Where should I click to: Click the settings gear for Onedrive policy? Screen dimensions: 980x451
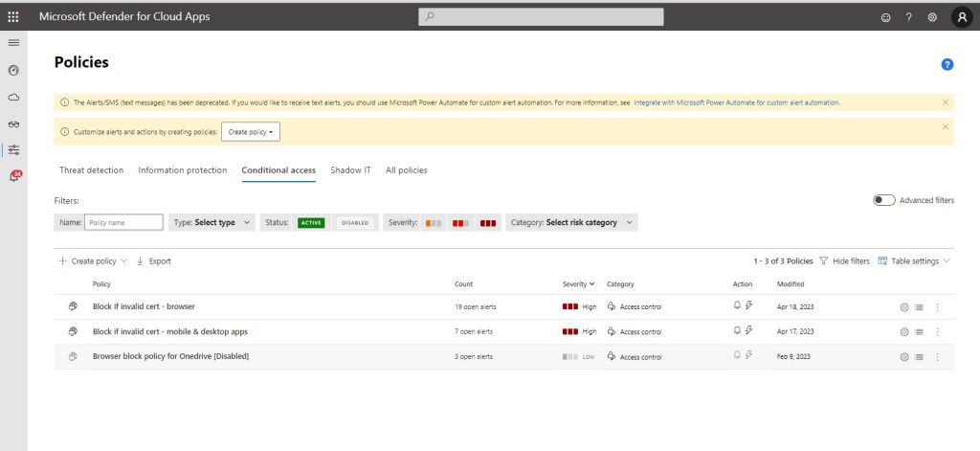(903, 357)
